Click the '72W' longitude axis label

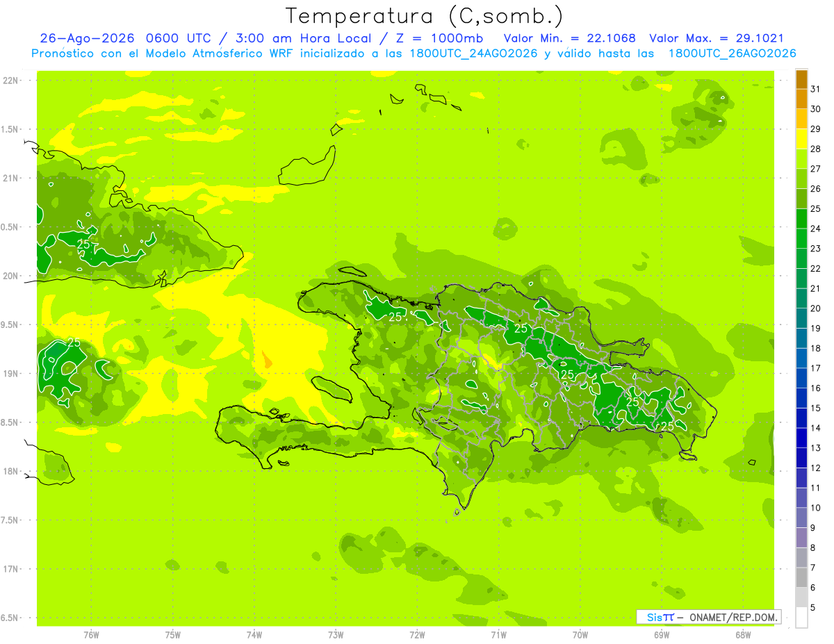click(x=417, y=635)
